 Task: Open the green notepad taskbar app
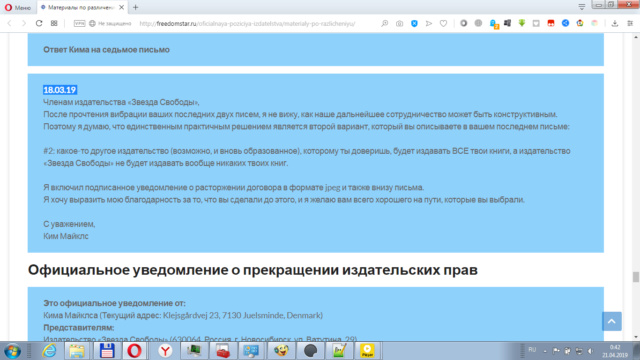coord(339,351)
